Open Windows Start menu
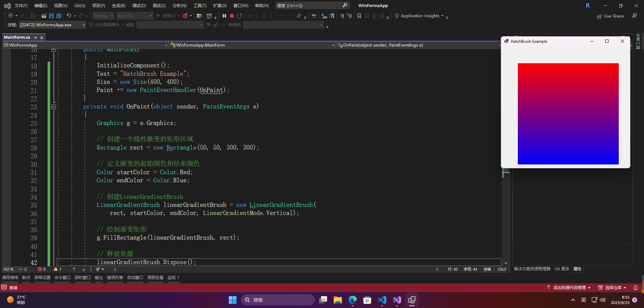 (232, 300)
